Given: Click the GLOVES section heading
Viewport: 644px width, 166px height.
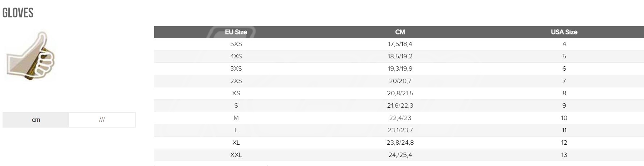Looking at the screenshot, I should pyautogui.click(x=18, y=13).
